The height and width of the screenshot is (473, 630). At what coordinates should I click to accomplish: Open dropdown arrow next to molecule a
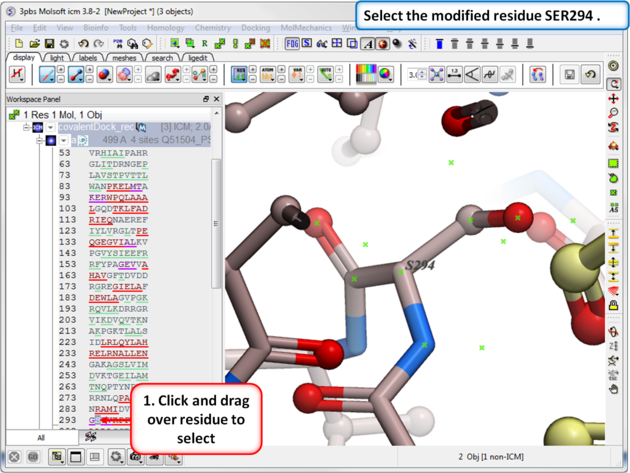[63, 141]
